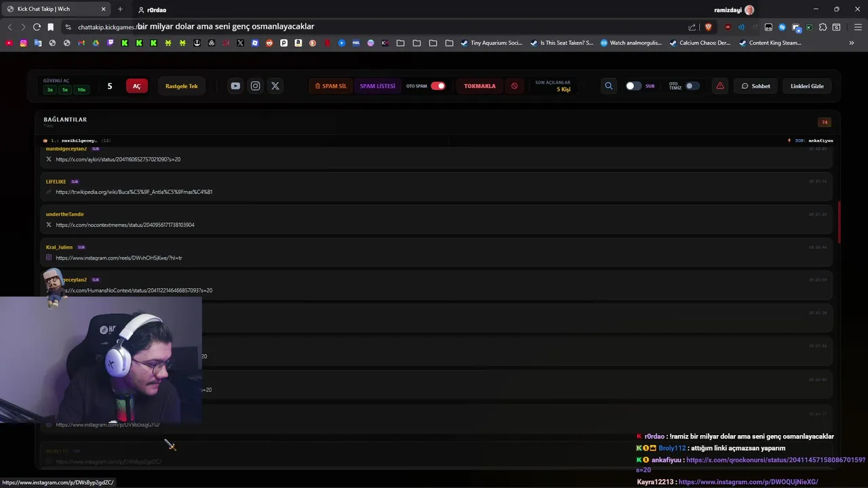Click the Instagram filter icon
This screenshot has height=488, width=868.
tap(255, 86)
